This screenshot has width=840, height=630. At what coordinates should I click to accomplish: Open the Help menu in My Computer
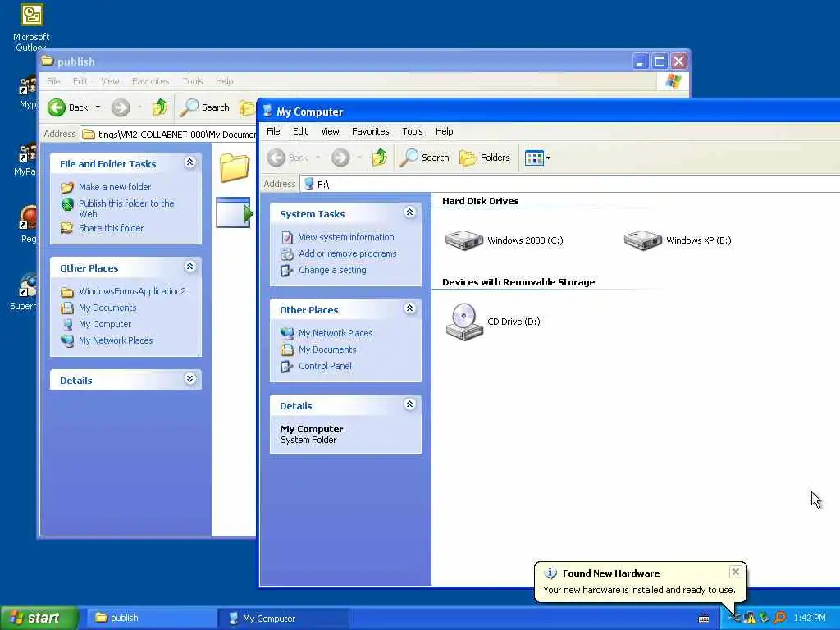444,131
